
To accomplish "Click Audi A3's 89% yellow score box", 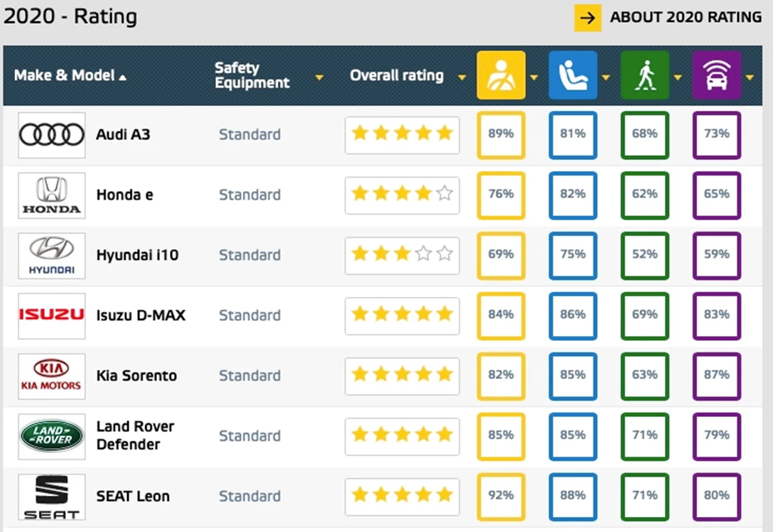I will 501,134.
